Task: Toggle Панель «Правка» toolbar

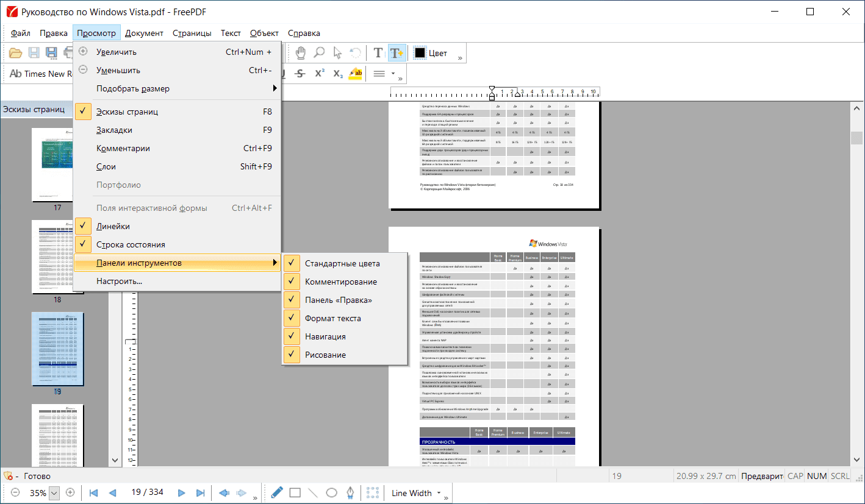Action: pyautogui.click(x=345, y=300)
